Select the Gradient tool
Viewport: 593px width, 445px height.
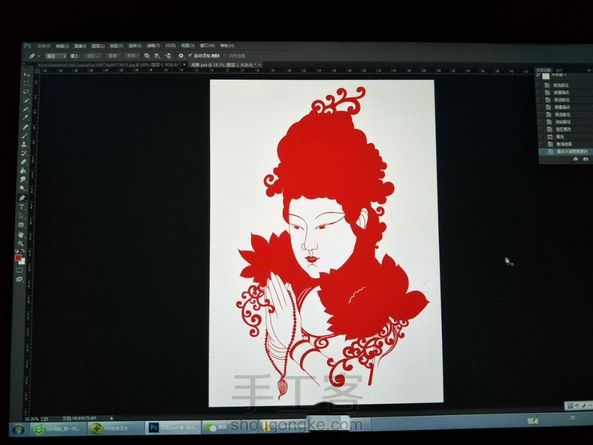[23, 171]
